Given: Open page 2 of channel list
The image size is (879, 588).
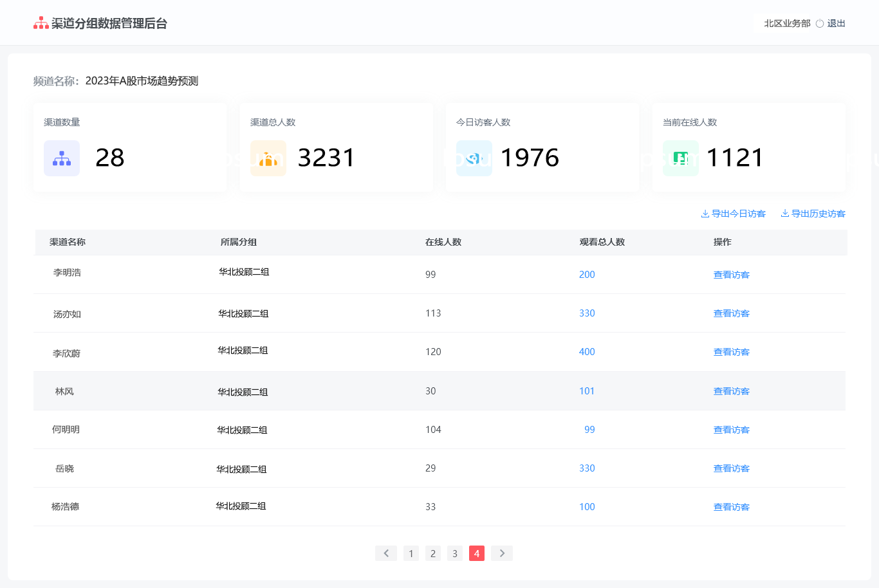Looking at the screenshot, I should click(433, 553).
